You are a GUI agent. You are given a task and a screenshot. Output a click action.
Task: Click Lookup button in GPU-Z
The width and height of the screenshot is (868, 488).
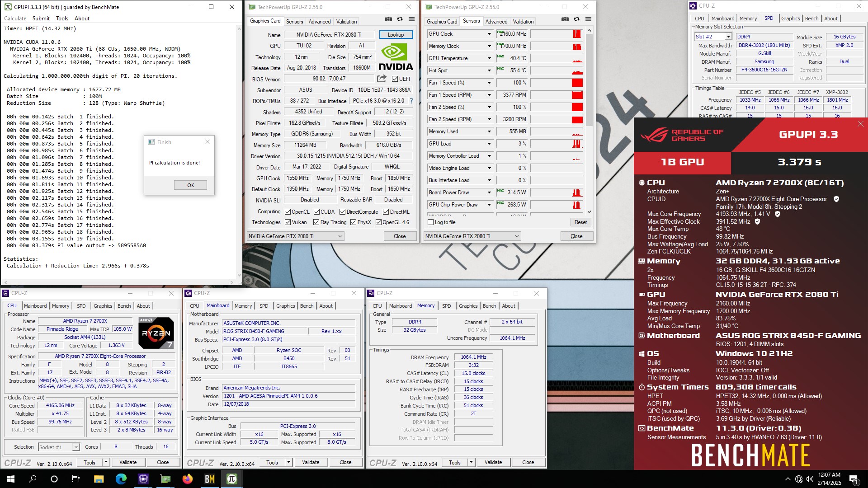396,35
